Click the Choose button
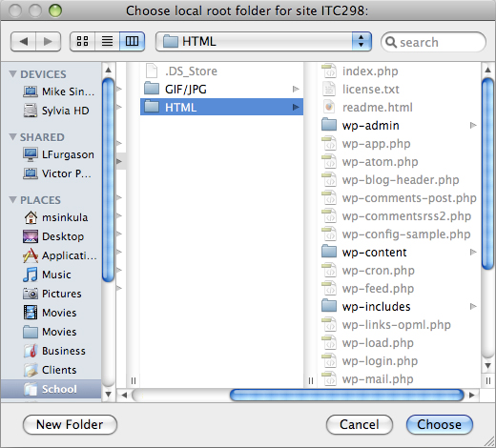 click(440, 424)
